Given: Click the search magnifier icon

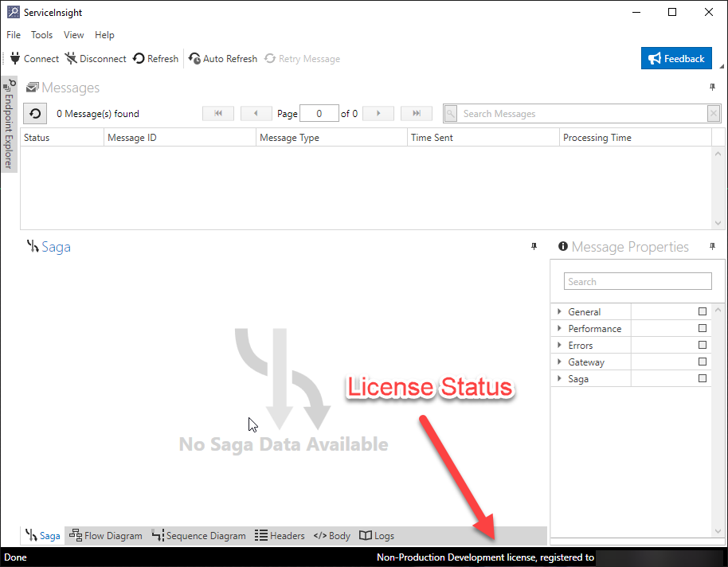Looking at the screenshot, I should click(x=450, y=113).
